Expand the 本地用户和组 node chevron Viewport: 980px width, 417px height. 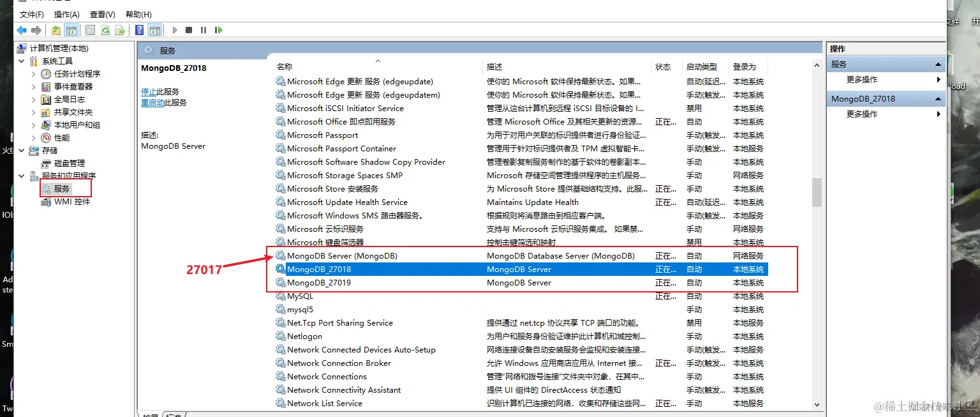(x=34, y=125)
